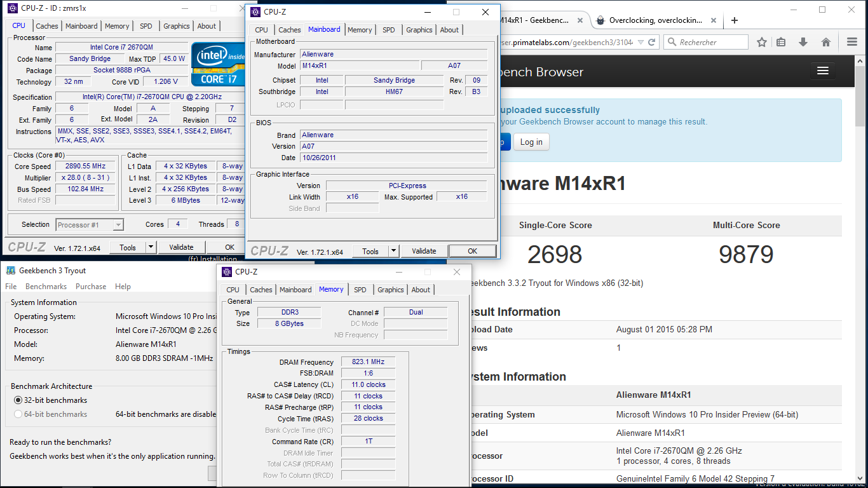Expand Tools arrow in CPU-Z Mainboard window
Viewport: 868px width, 488px height.
394,251
